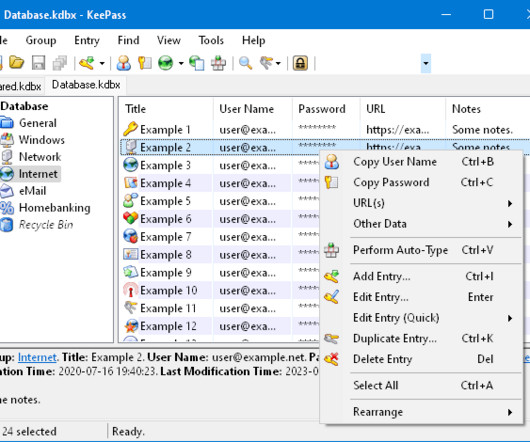Screen dimensions: 530x442
Task: Open the View menu
Action: 169,40
